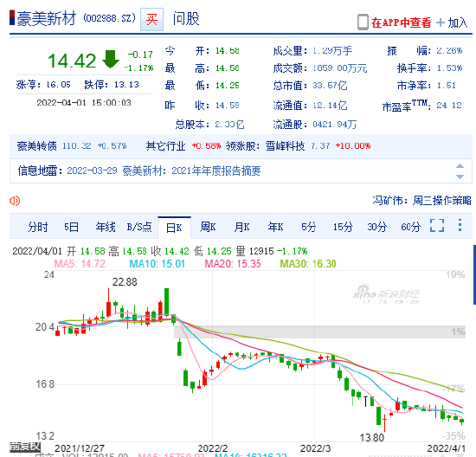This screenshot has width=476, height=457.
Task: Switch to 周K chart
Action: click(x=208, y=227)
